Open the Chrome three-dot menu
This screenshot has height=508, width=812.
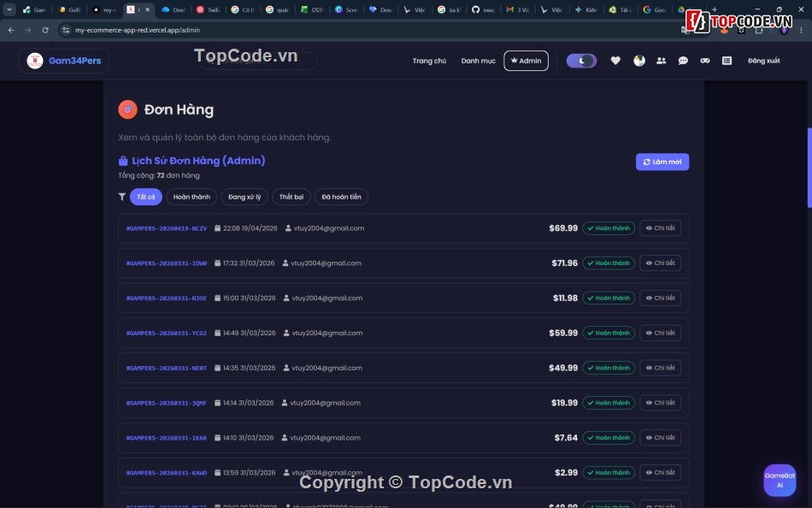click(801, 30)
